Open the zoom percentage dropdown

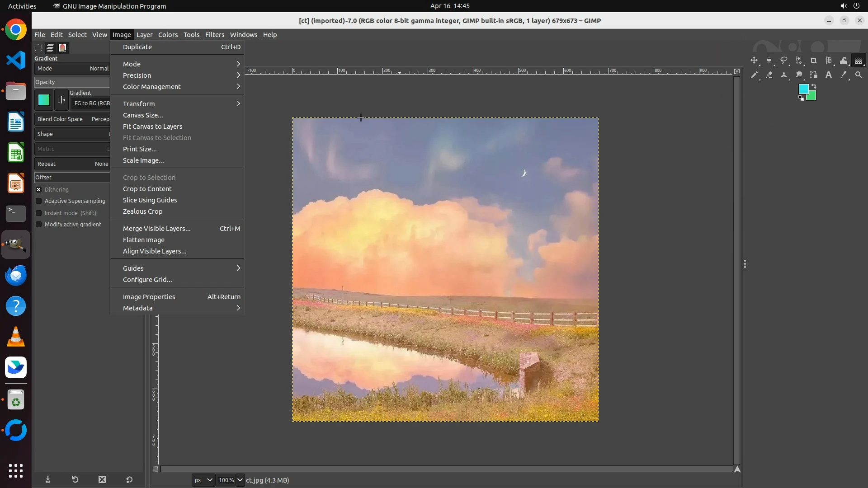coord(240,480)
